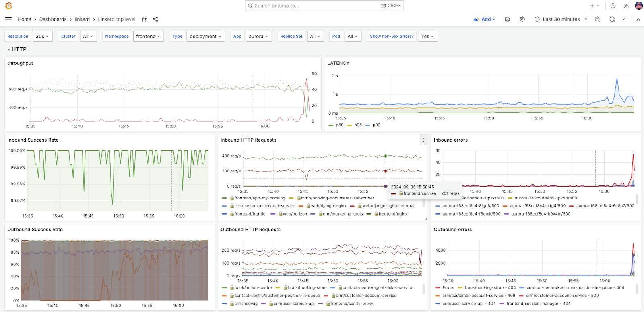Click the Linkerd top level breadcrumb

coord(117,19)
